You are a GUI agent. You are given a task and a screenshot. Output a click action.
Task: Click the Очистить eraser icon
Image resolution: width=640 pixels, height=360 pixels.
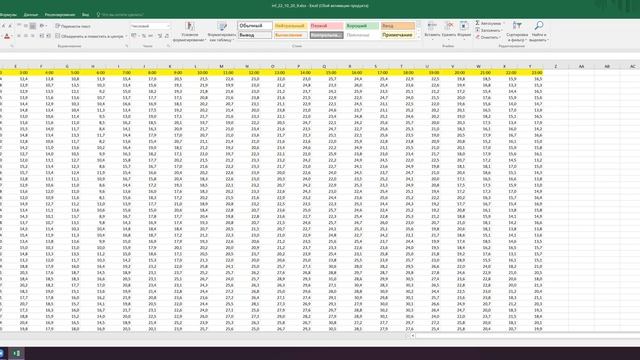[477, 37]
